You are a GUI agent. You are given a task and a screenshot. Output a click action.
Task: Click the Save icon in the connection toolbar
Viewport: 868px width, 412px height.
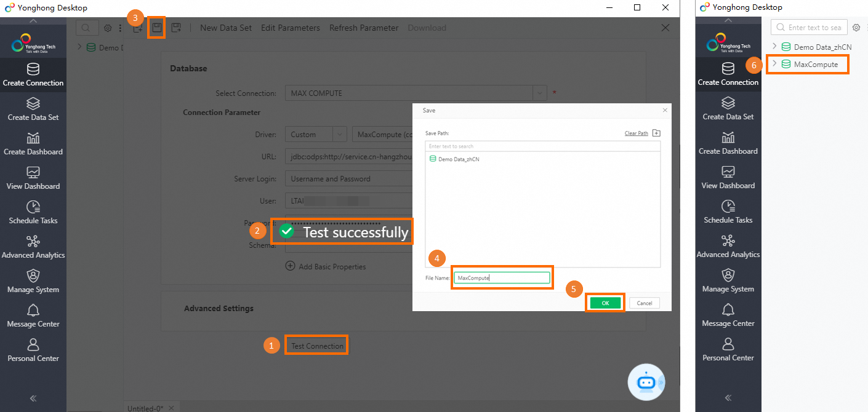tap(157, 28)
